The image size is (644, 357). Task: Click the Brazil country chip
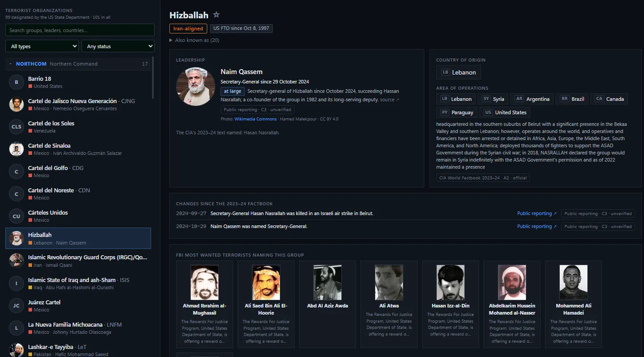[572, 99]
